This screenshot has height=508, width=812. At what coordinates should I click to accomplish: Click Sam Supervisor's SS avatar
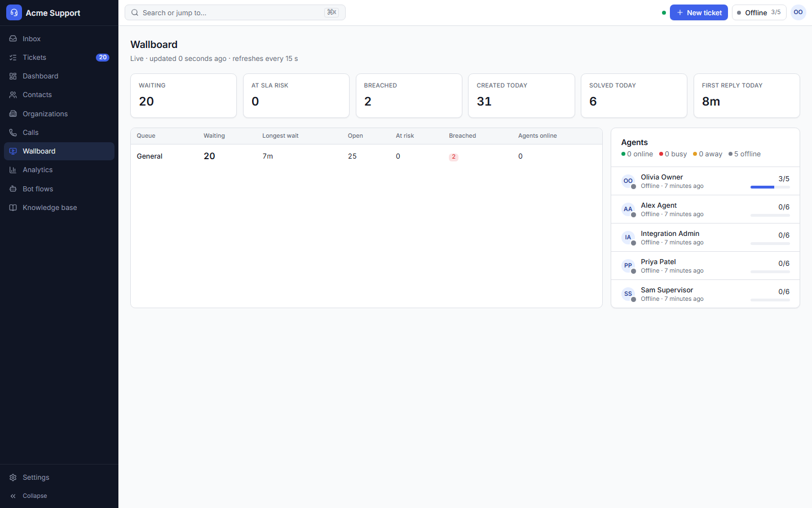(628, 294)
